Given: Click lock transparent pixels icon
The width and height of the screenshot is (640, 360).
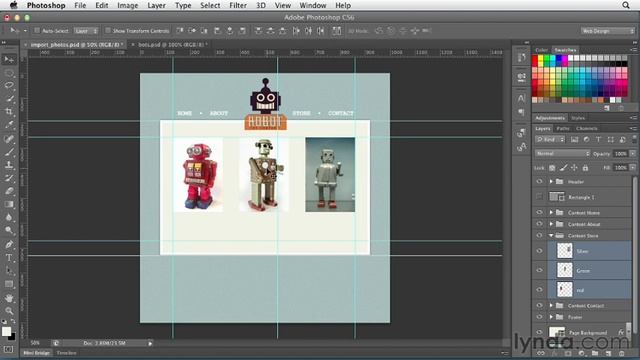Looking at the screenshot, I should [552, 168].
